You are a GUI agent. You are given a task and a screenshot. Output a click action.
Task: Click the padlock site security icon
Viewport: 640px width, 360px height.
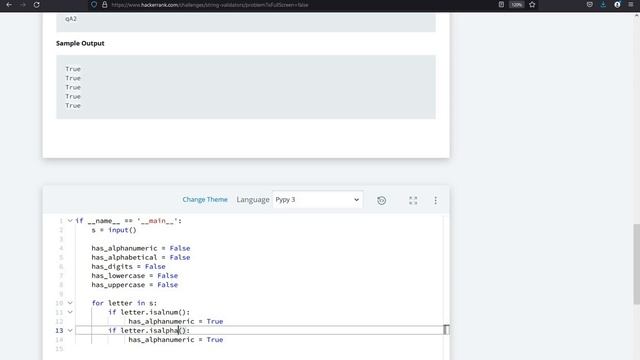tap(104, 5)
